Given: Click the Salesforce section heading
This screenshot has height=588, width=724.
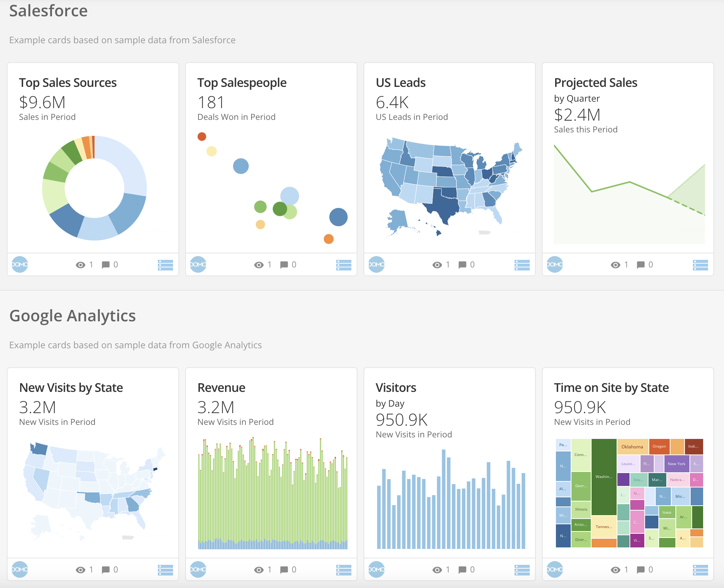Looking at the screenshot, I should coord(48,11).
